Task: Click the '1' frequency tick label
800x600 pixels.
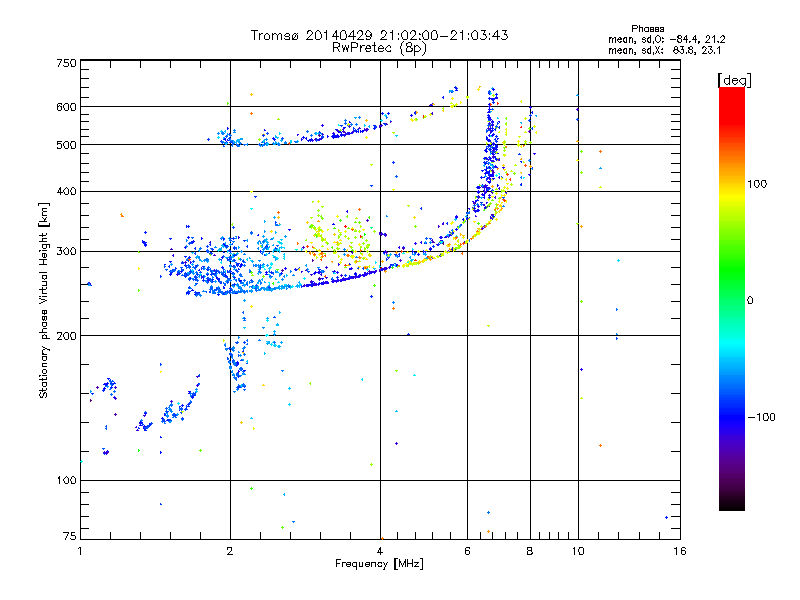Action: (x=80, y=551)
